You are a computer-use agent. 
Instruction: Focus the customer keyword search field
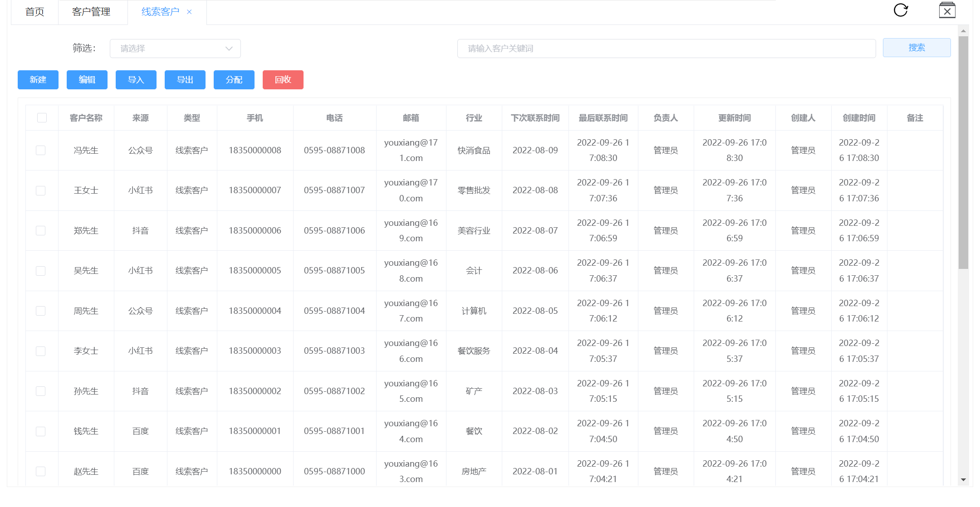666,49
